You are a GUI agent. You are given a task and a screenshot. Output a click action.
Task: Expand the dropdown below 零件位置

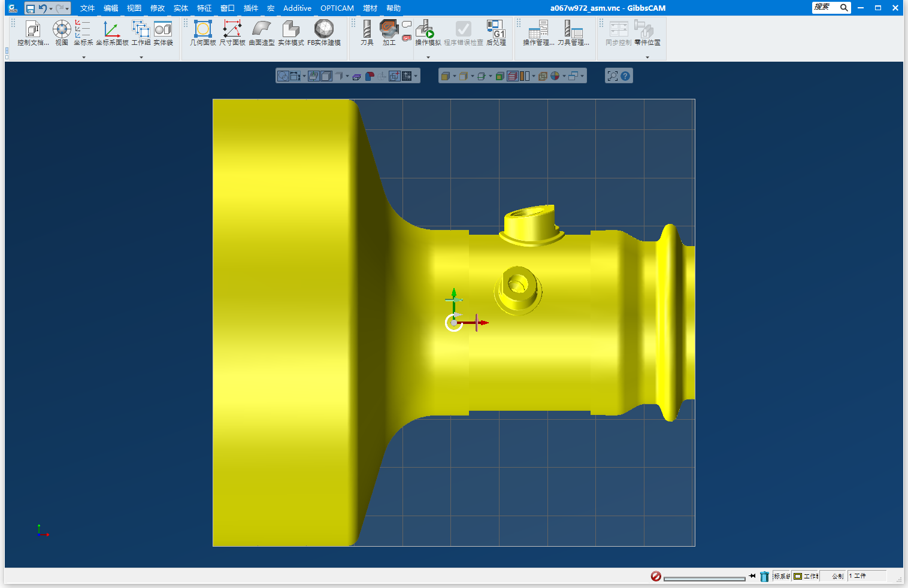pyautogui.click(x=647, y=57)
